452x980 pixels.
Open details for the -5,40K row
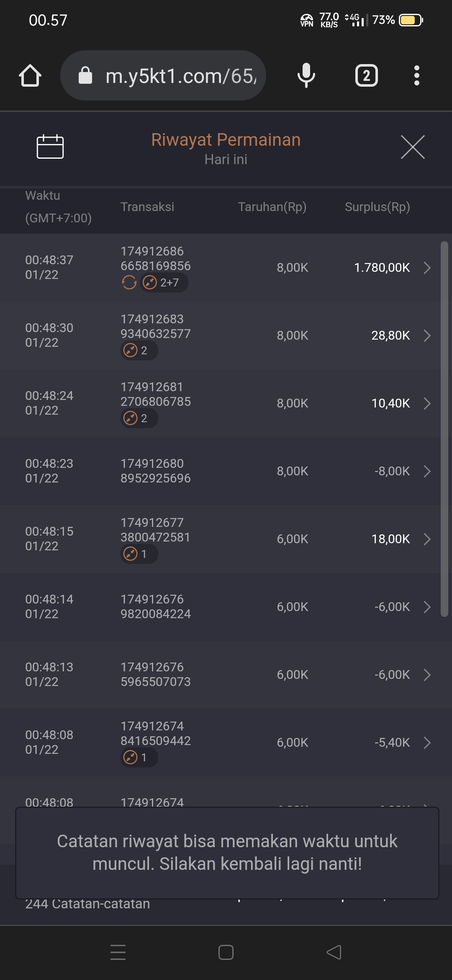[x=427, y=743]
